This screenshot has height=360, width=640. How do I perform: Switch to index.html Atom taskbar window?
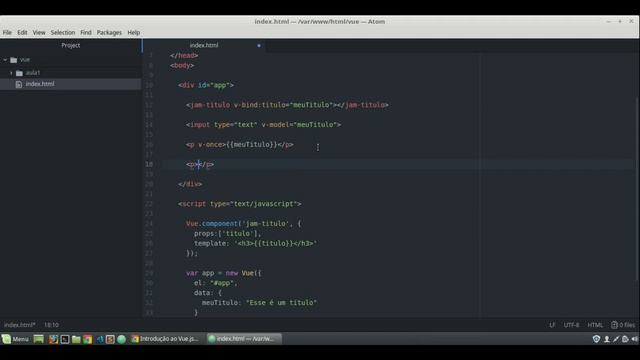pos(244,339)
